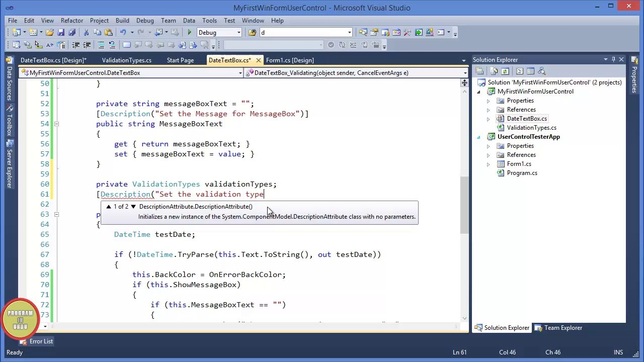
Task: Increase line indent in text editor toolbar
Action: (x=87, y=45)
